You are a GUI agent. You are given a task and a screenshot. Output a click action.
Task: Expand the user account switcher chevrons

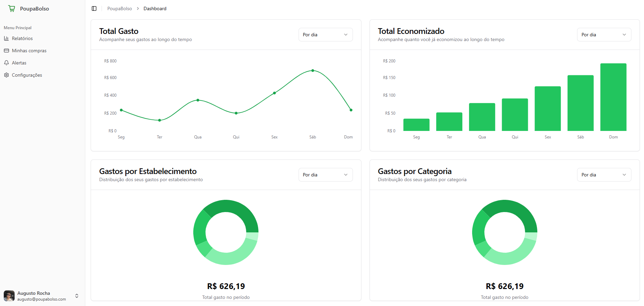[77, 296]
